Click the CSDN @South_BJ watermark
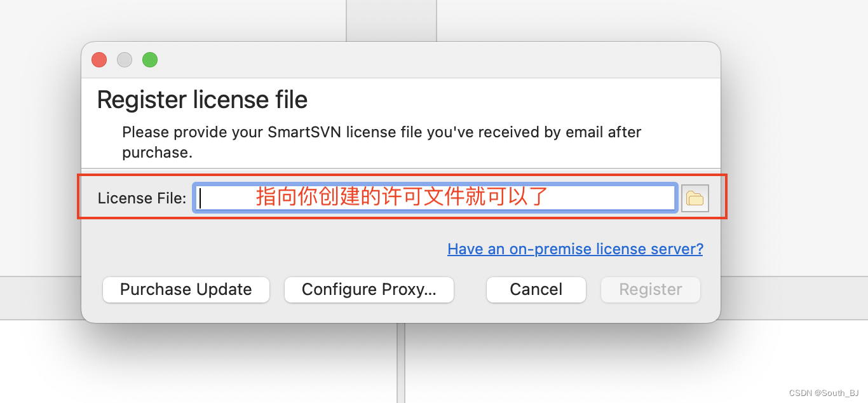The height and width of the screenshot is (403, 868). pos(824,393)
